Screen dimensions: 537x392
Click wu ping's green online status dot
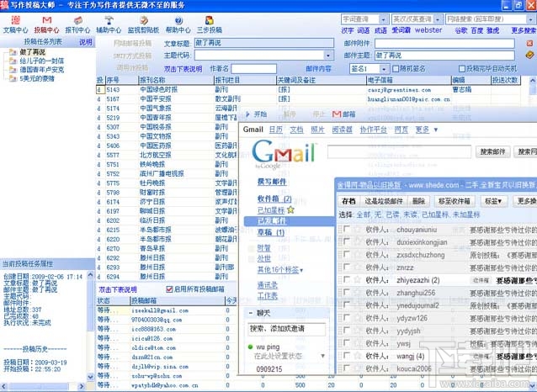click(250, 347)
